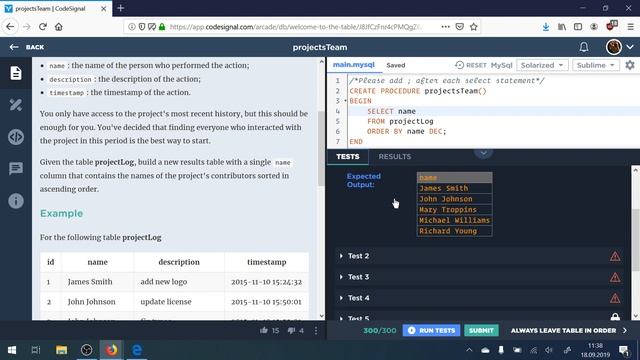Open a new browser tab
The image size is (640, 360).
pyautogui.click(x=120, y=8)
